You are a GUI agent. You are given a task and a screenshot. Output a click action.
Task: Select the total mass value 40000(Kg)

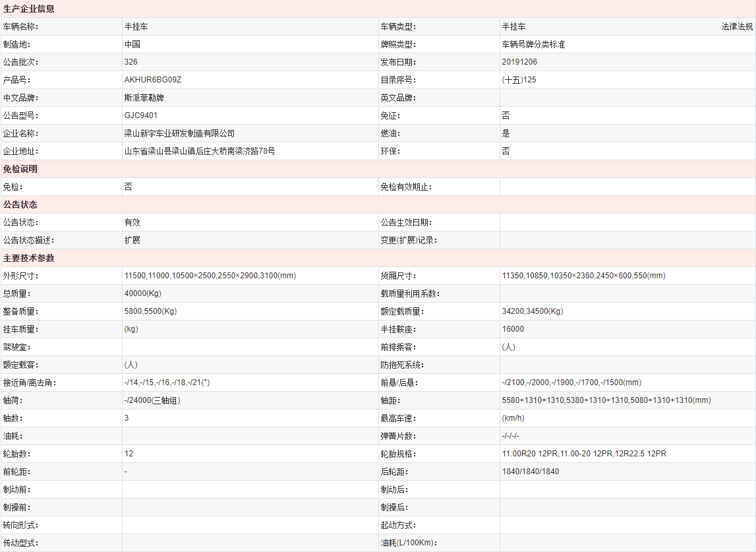[x=143, y=293]
